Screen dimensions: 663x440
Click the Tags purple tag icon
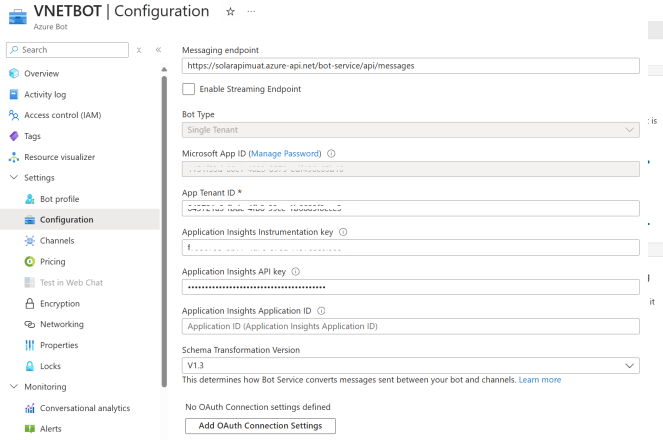(x=14, y=136)
